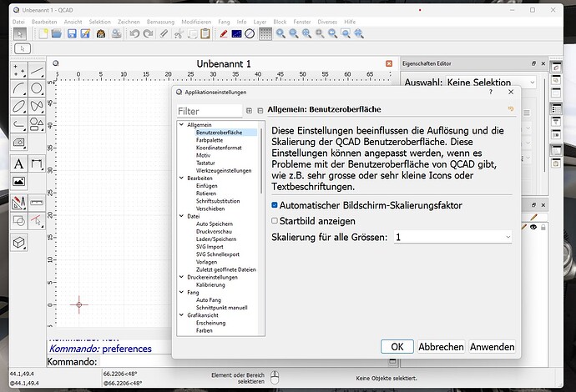This screenshot has height=392, width=576.
Task: Click collapse-all button next to Filter
Action: 260,110
